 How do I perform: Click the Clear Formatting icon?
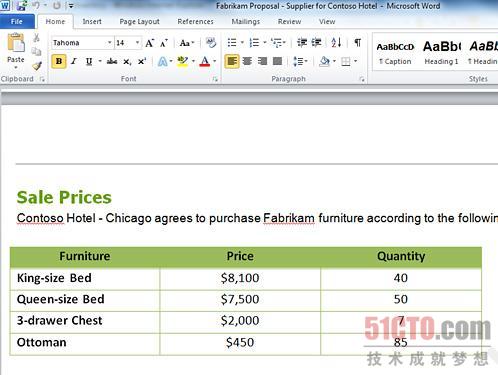coord(211,43)
